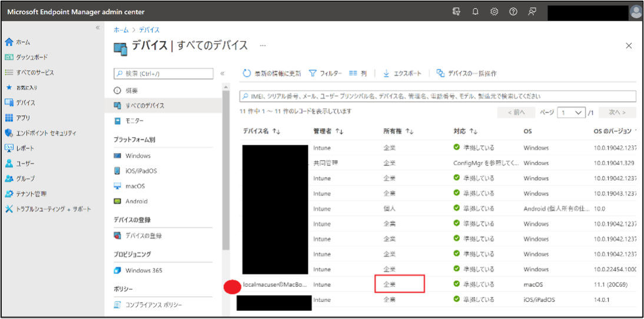Open お気に入り favorites in left navigation
The height and width of the screenshot is (319, 644).
[x=22, y=88]
